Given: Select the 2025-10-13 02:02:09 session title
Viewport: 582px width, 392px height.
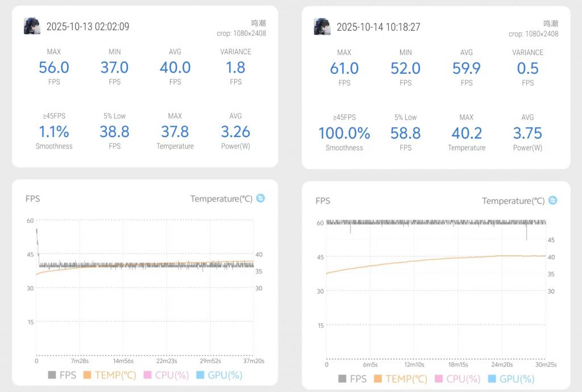Looking at the screenshot, I should 88,27.
